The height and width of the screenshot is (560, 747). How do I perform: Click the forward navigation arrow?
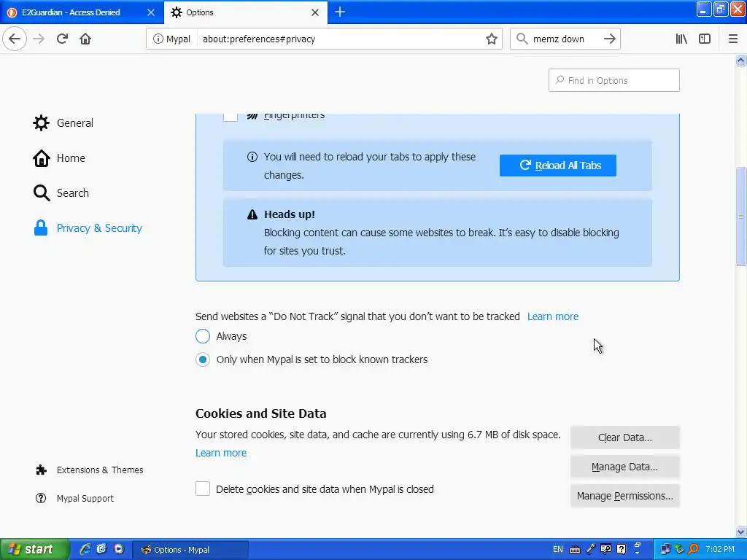point(39,39)
